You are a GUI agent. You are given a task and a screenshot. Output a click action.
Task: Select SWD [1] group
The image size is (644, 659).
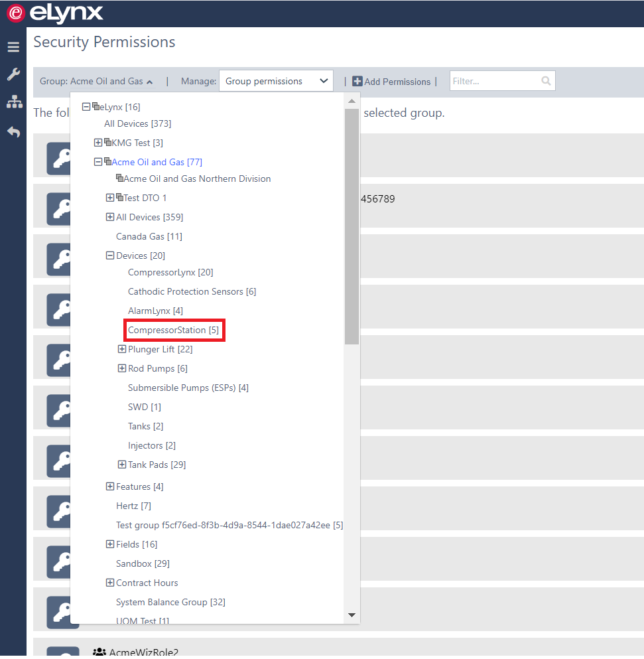tap(145, 407)
